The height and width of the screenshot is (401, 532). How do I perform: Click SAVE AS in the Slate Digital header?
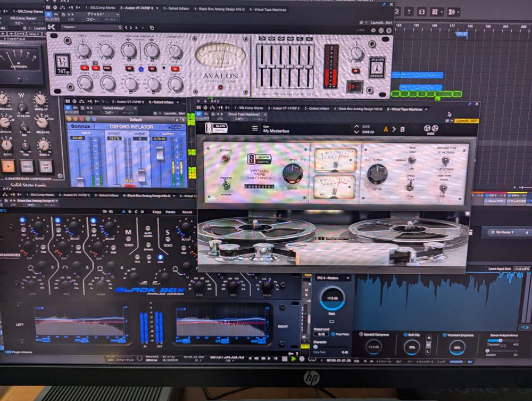(368, 132)
